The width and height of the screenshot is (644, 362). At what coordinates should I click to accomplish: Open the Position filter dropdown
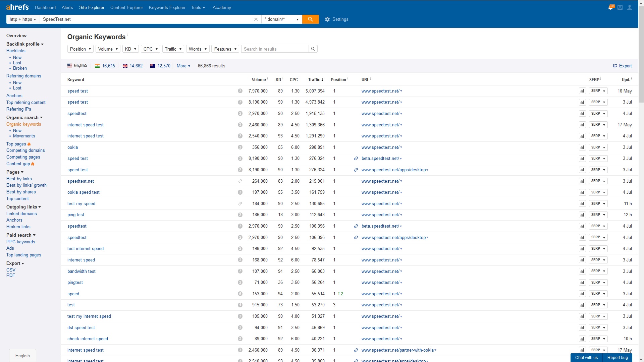click(80, 49)
